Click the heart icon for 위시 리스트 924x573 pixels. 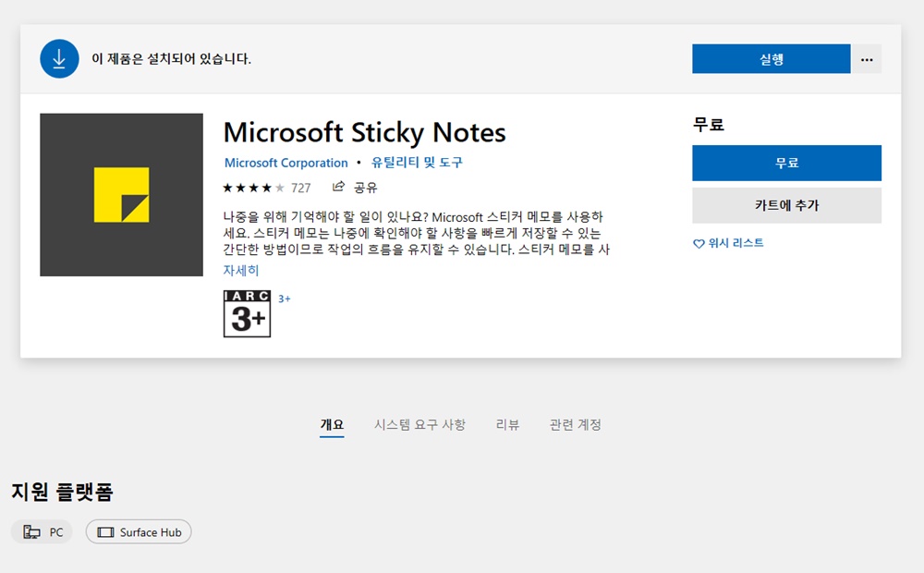pos(699,243)
